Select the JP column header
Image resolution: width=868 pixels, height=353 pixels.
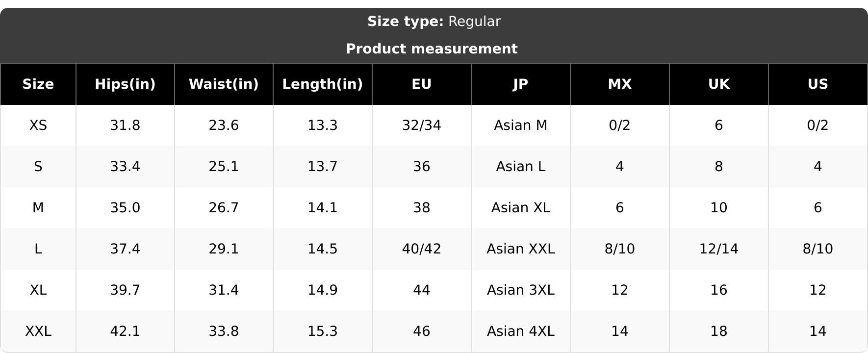521,84
